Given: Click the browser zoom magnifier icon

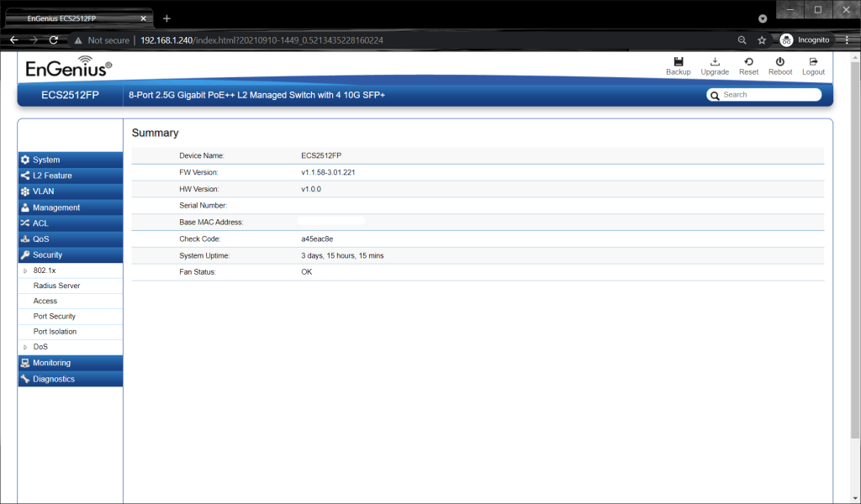Looking at the screenshot, I should click(x=742, y=40).
